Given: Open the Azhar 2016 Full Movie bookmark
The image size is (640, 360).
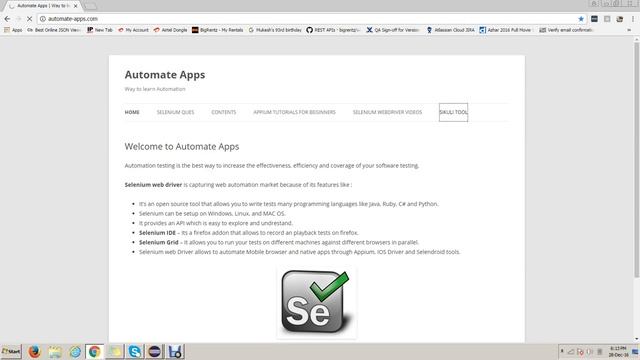Looking at the screenshot, I should (506, 30).
